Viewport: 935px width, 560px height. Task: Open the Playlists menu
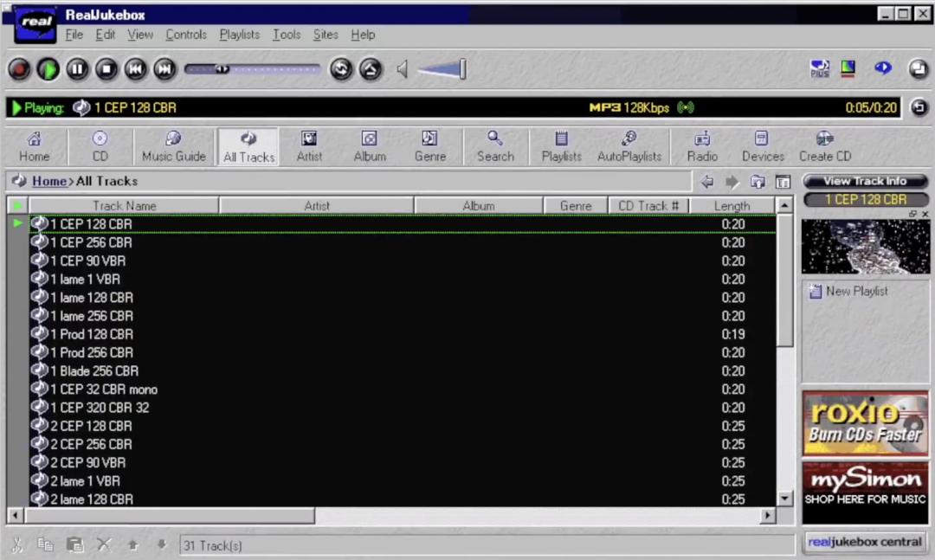[239, 35]
